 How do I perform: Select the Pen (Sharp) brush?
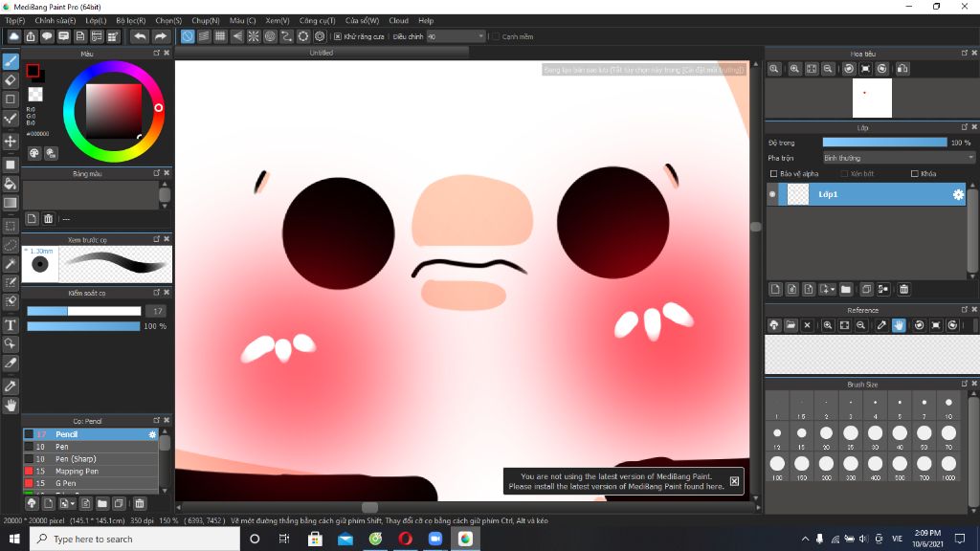coord(91,458)
